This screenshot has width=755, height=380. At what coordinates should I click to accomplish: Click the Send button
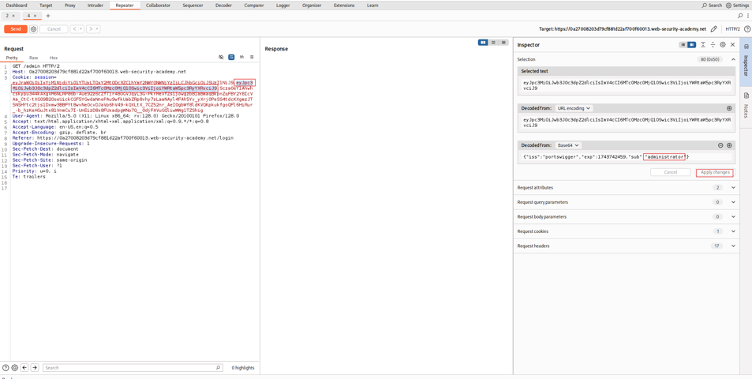click(16, 29)
